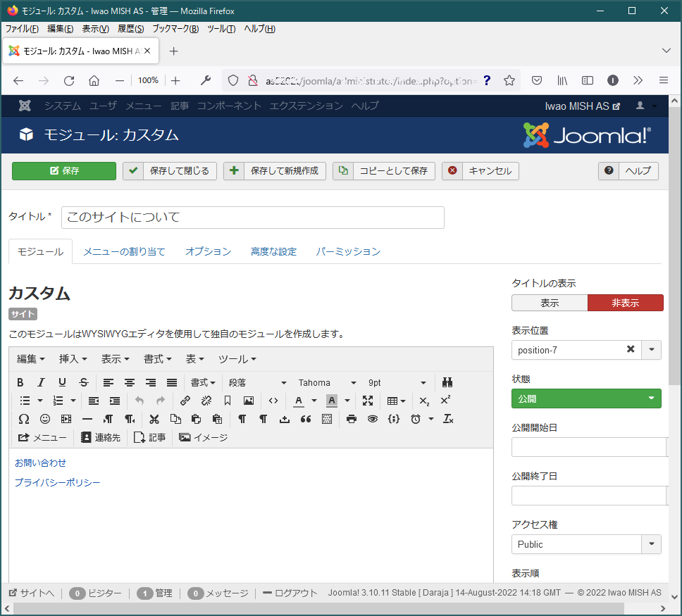This screenshot has width=682, height=616.
Task: Insert a code sample with the braces icon
Action: click(x=394, y=419)
